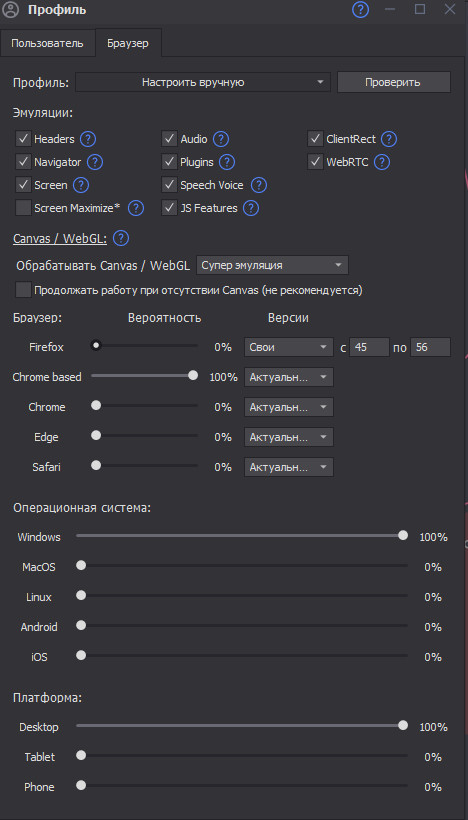Click Firefox version from field showing 45
The width and height of the screenshot is (468, 820).
[x=369, y=347]
